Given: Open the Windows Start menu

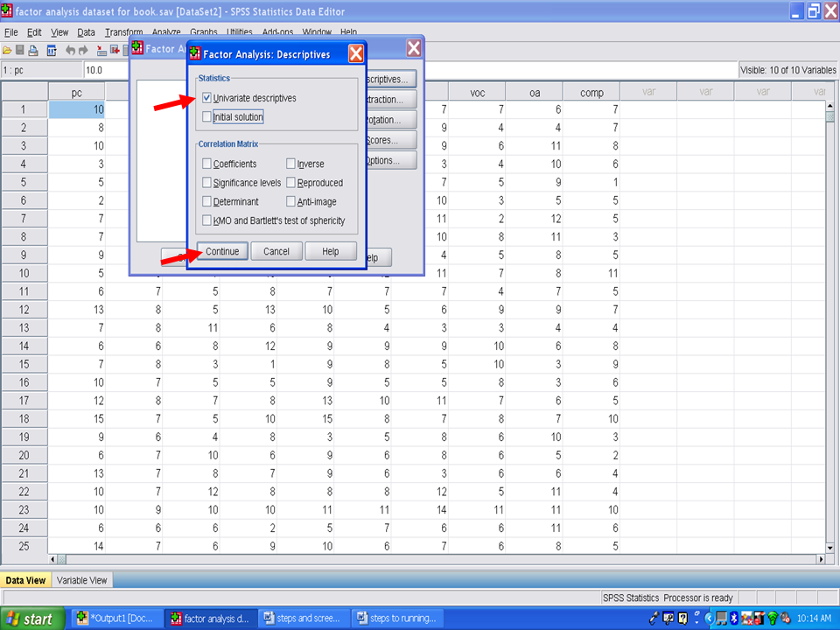Looking at the screenshot, I should [x=32, y=619].
